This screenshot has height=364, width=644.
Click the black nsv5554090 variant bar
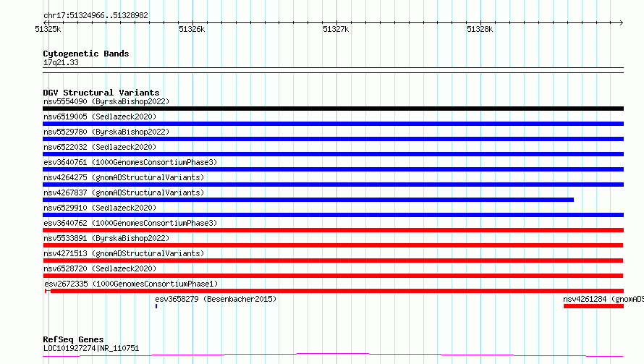333,109
